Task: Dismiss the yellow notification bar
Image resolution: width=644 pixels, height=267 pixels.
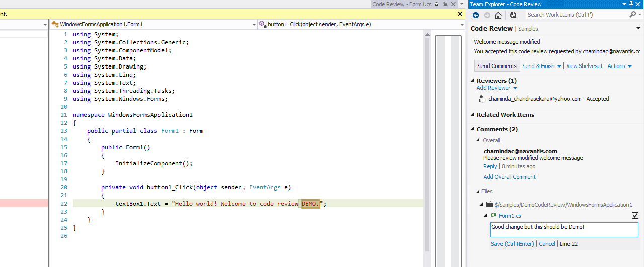Action: (x=460, y=14)
